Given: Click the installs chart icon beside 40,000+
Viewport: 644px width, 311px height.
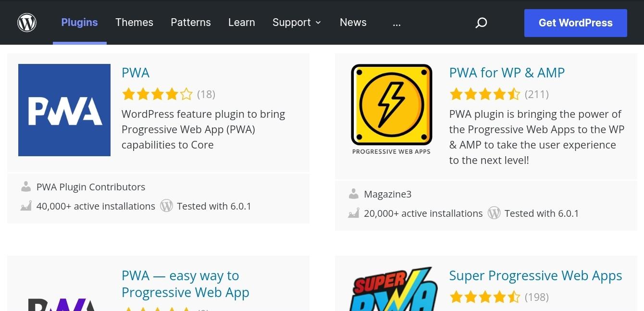Looking at the screenshot, I should pyautogui.click(x=26, y=206).
